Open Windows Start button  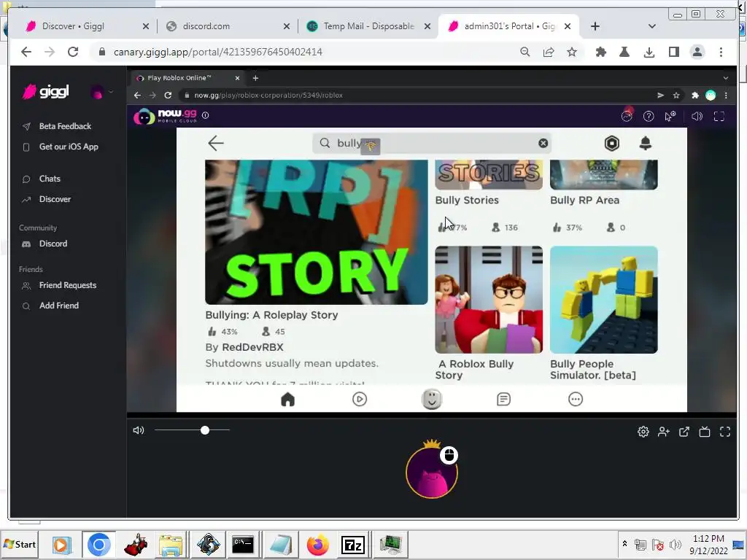coord(20,544)
